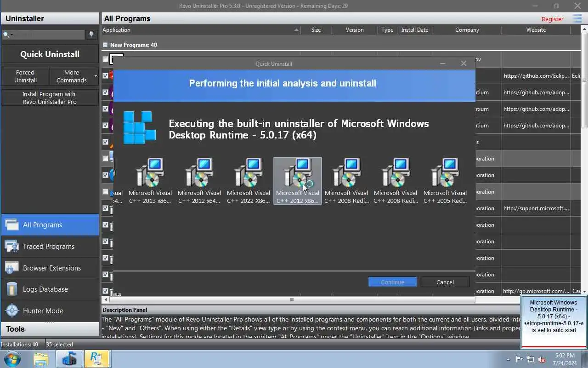Screen dimensions: 588x368
Task: Select the Microsoft Visual C++ 2012 x64 item
Action: click(199, 181)
